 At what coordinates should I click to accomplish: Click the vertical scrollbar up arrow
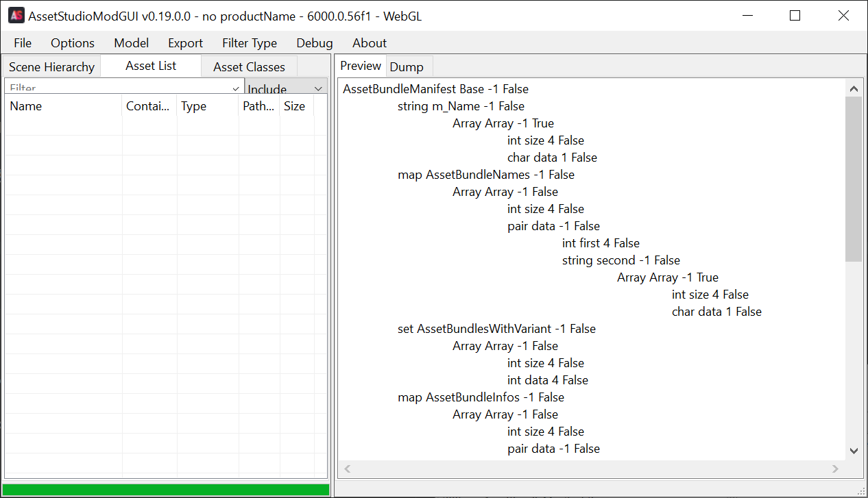click(x=854, y=89)
